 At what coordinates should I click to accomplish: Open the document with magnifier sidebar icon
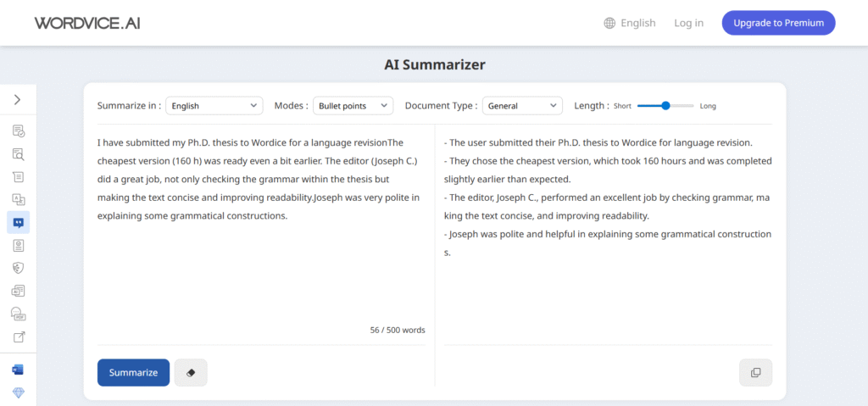coord(19,154)
